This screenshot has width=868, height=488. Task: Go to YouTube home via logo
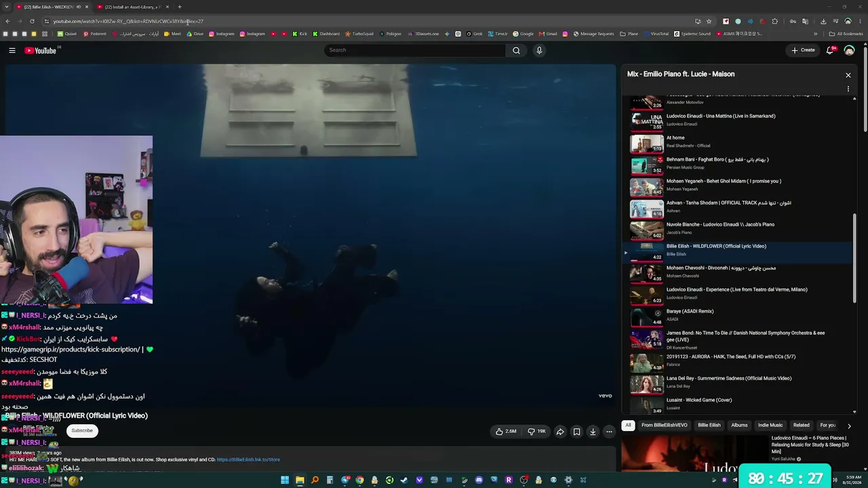[41, 50]
